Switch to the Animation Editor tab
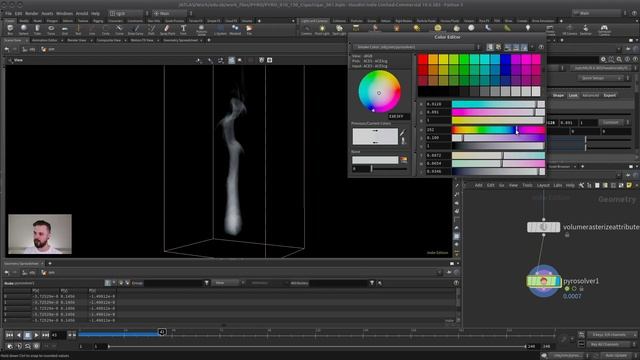This screenshot has height=360, width=640. (44, 40)
